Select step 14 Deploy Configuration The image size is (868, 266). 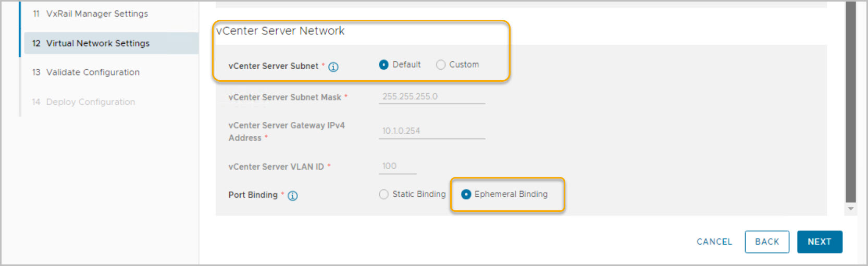point(90,102)
